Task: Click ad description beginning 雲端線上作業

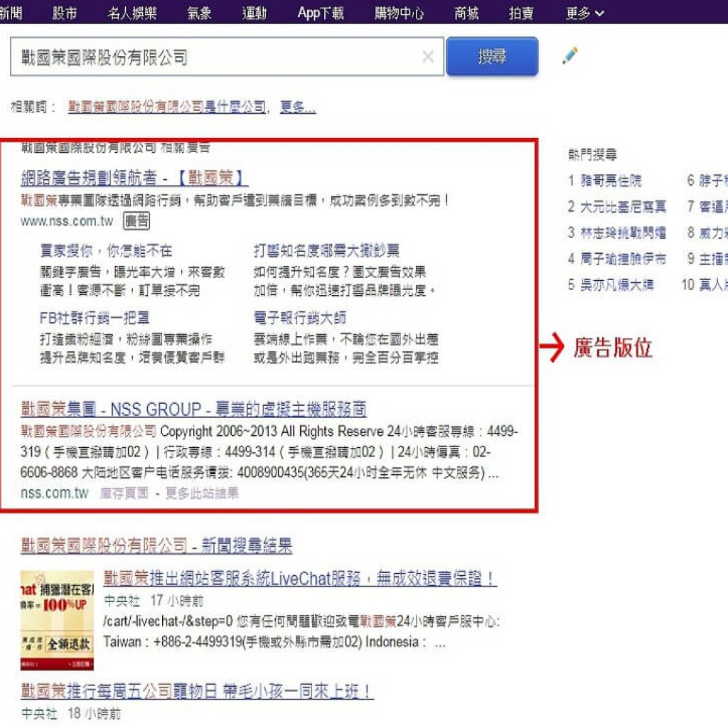Action: pyautogui.click(x=346, y=348)
